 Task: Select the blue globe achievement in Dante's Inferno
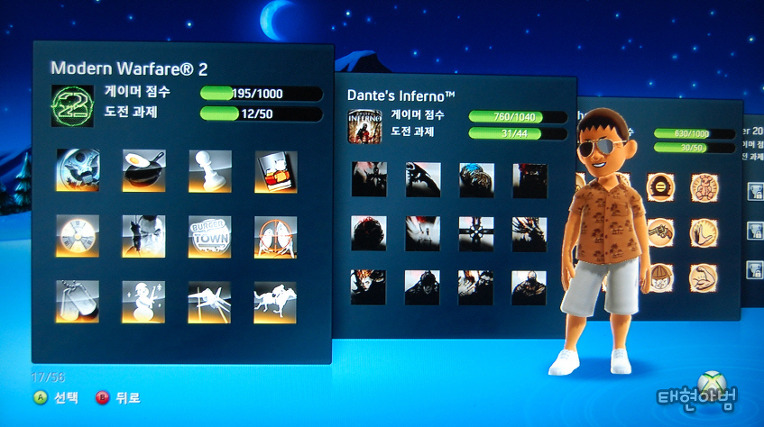(477, 180)
